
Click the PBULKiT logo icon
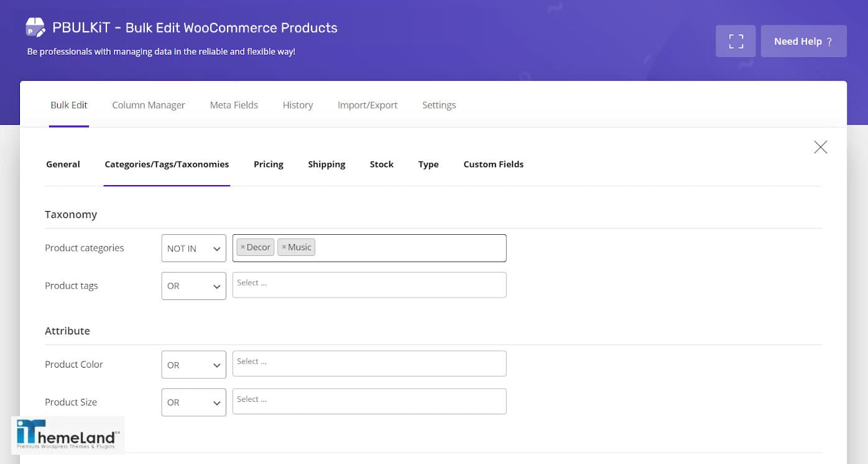coord(35,28)
